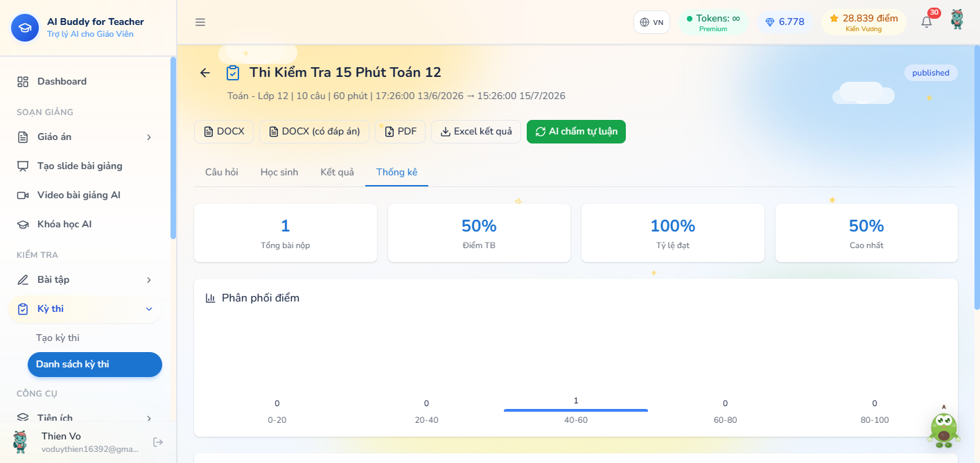Click the Khóa học AI cap icon

[23, 225]
